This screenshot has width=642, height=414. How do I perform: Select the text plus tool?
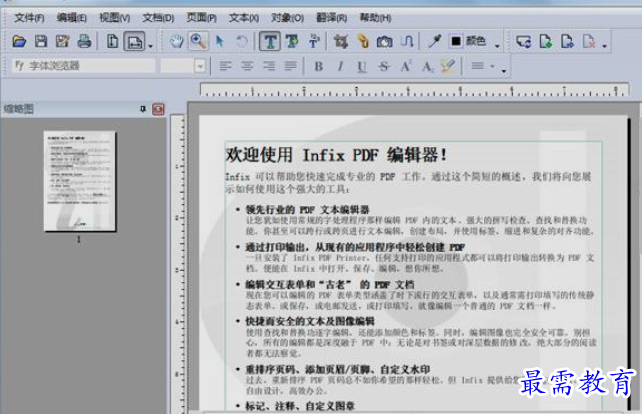pos(292,41)
